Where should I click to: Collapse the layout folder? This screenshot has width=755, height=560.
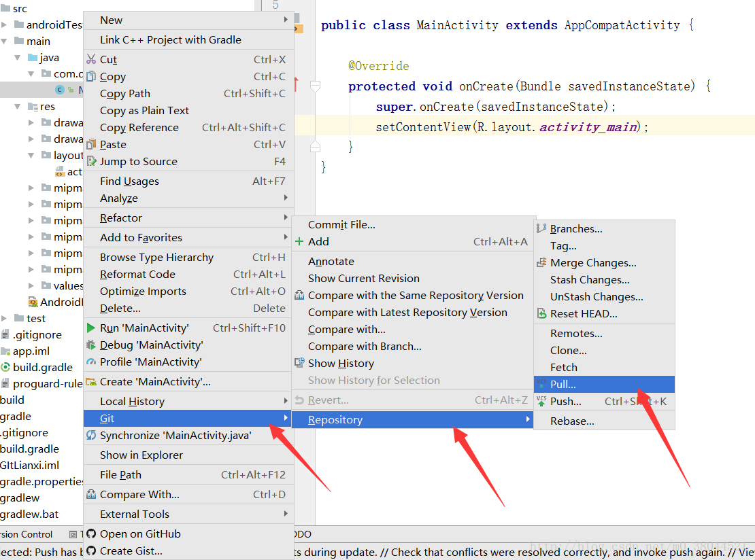[x=31, y=156]
